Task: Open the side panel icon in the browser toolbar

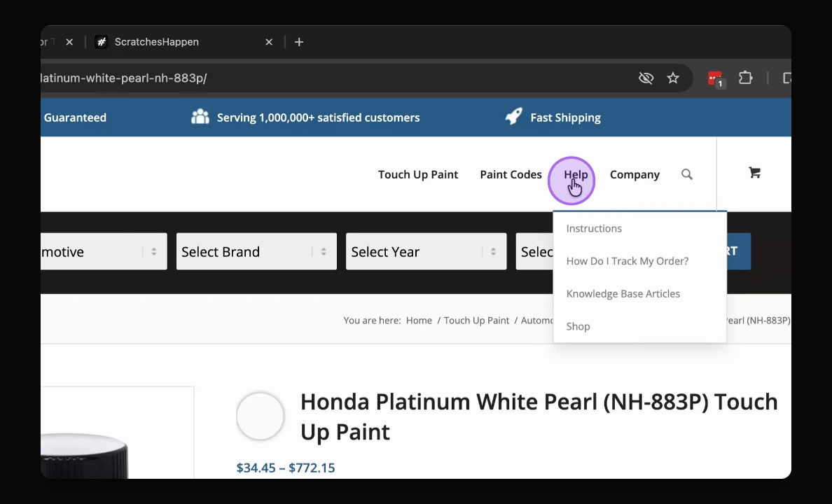Action: tap(787, 78)
